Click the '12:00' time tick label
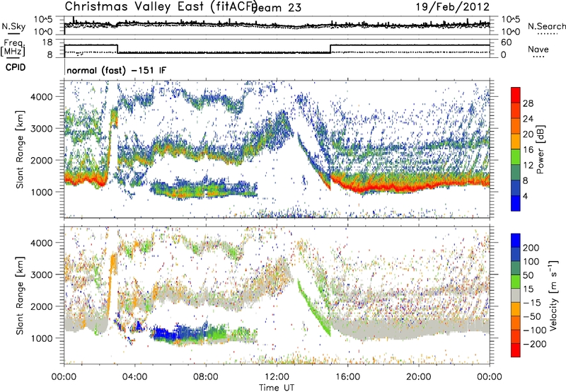The width and height of the screenshot is (566, 392). (277, 377)
